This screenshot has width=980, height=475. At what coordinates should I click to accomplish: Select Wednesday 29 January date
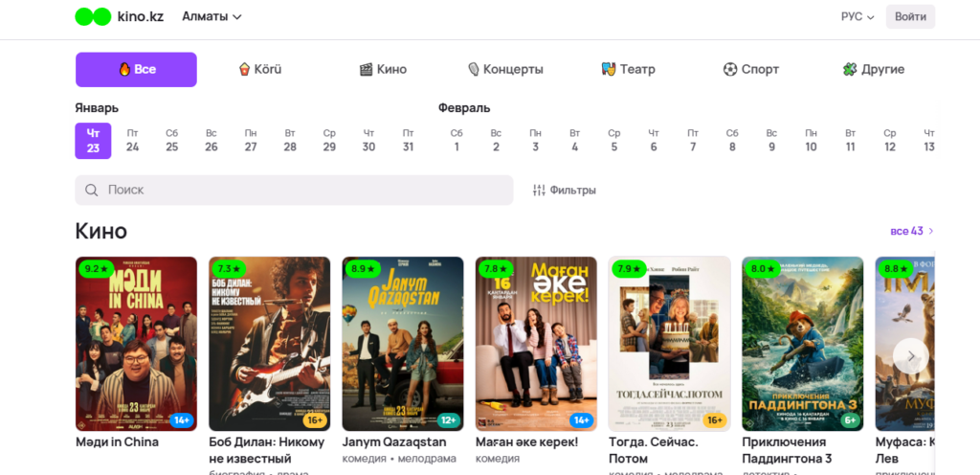coord(329,141)
